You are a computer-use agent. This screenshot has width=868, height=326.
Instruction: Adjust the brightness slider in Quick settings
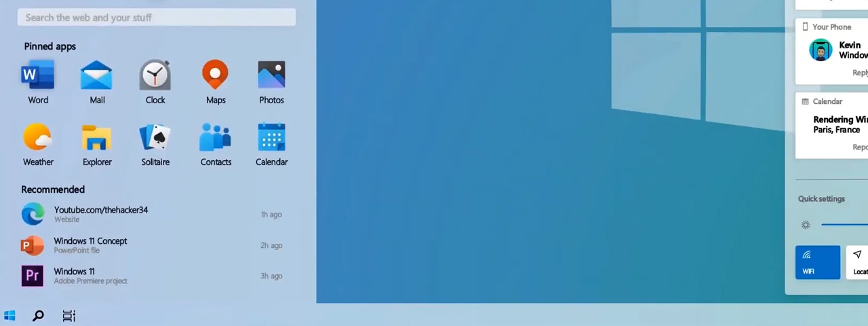pos(844,225)
